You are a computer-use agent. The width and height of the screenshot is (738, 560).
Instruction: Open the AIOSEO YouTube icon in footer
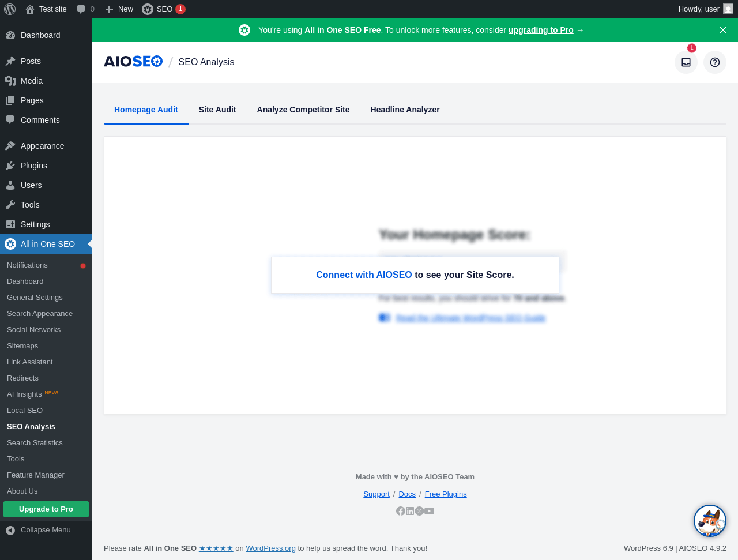[430, 511]
